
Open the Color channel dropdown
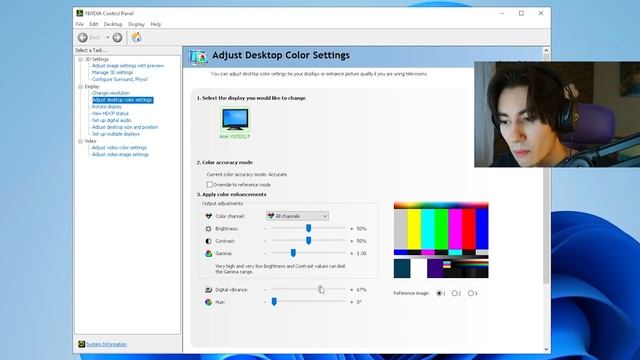click(x=297, y=216)
